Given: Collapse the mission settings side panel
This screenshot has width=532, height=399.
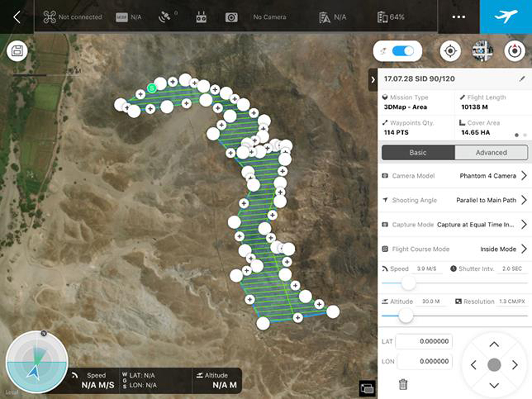Looking at the screenshot, I should tap(373, 80).
